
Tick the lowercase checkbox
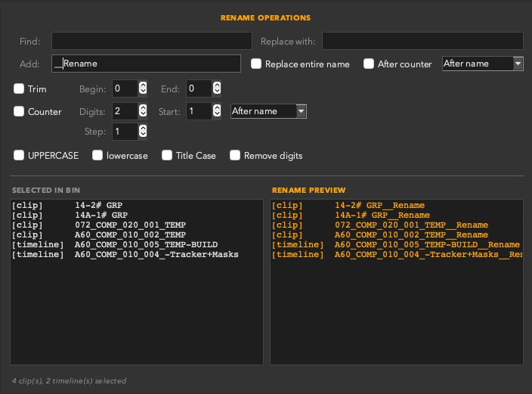(97, 155)
